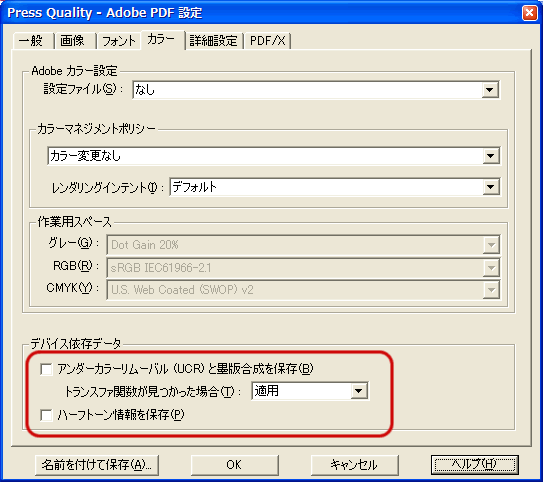The width and height of the screenshot is (543, 482).
Task: Click the CMYK U.S. Web Coated field
Action: pyautogui.click(x=303, y=290)
